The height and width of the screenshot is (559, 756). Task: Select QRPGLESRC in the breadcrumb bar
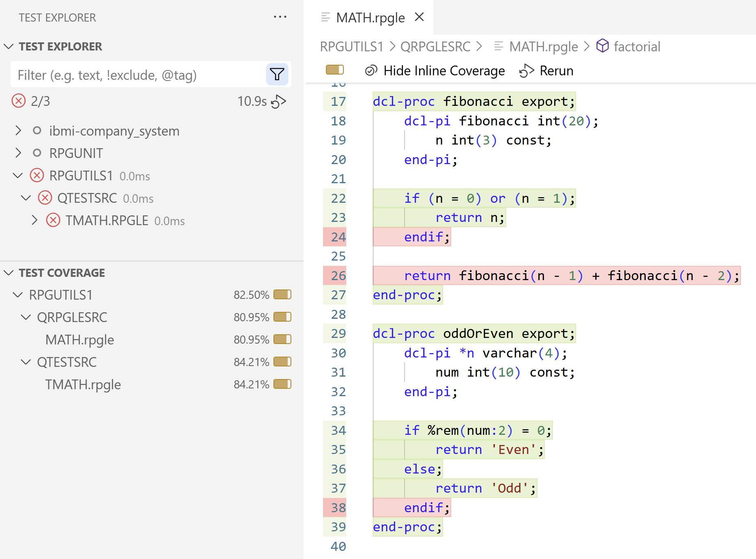tap(435, 46)
